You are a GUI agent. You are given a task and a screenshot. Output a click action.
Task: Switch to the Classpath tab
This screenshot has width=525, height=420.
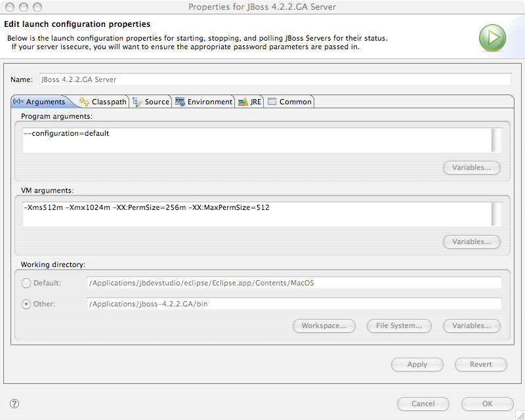(103, 102)
